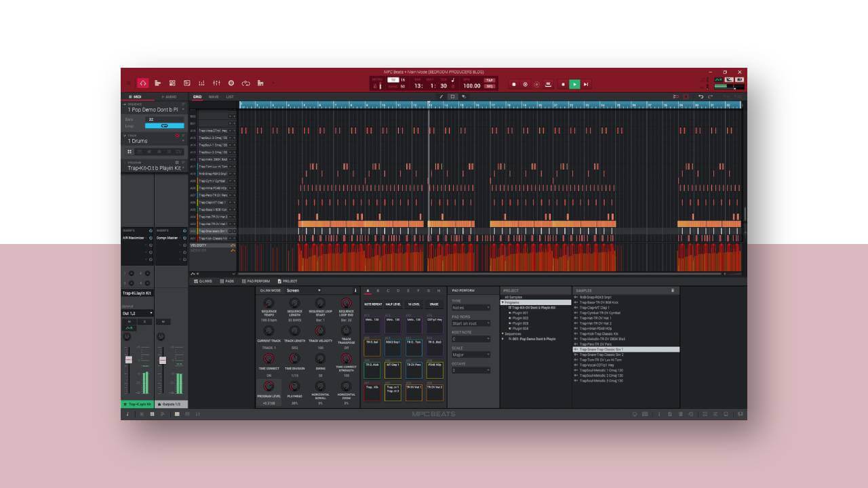The width and height of the screenshot is (868, 488).
Task: Click the tempo value '100.00'
Action: [x=471, y=86]
